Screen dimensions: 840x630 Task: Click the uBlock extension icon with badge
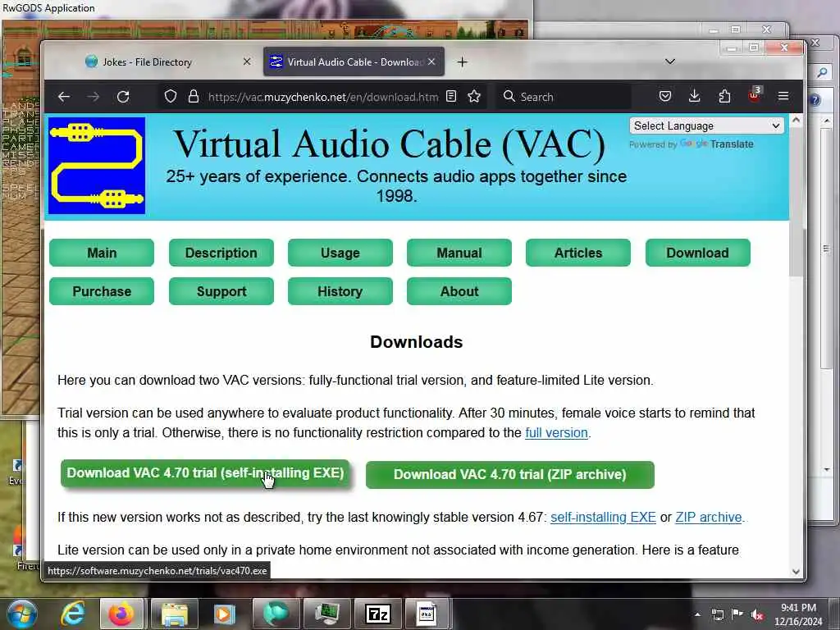(755, 95)
